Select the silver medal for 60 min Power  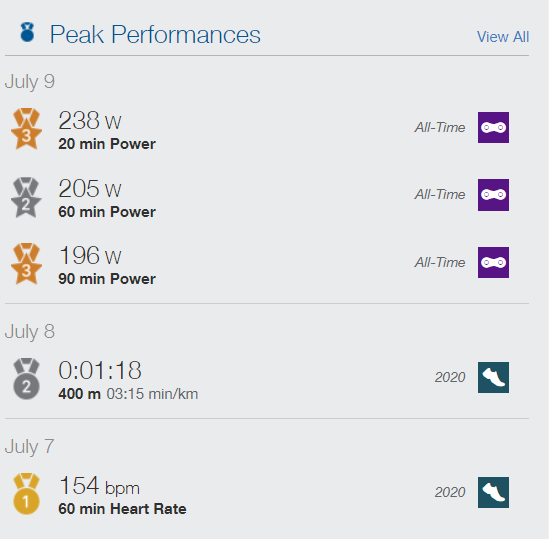pyautogui.click(x=27, y=197)
